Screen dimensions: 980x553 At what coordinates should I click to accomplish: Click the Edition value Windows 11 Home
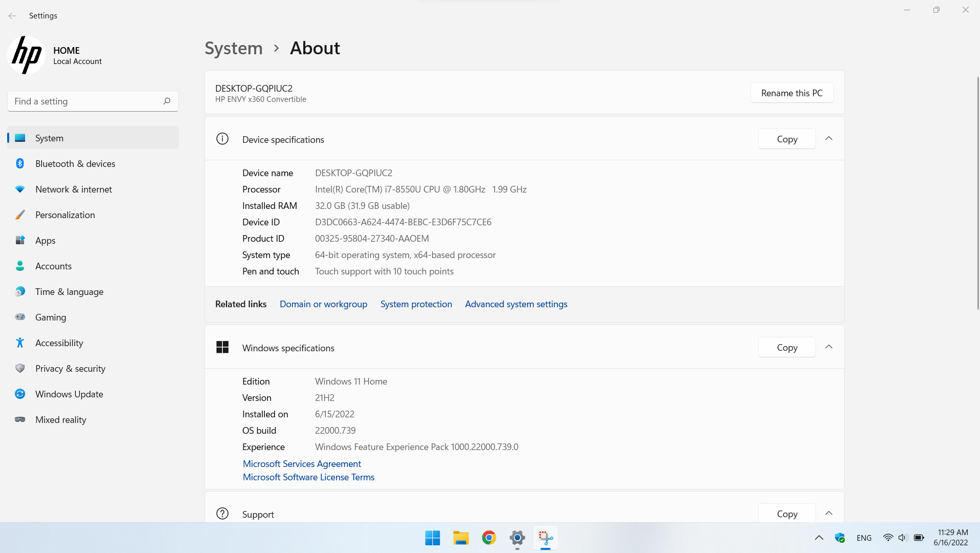pyautogui.click(x=351, y=381)
